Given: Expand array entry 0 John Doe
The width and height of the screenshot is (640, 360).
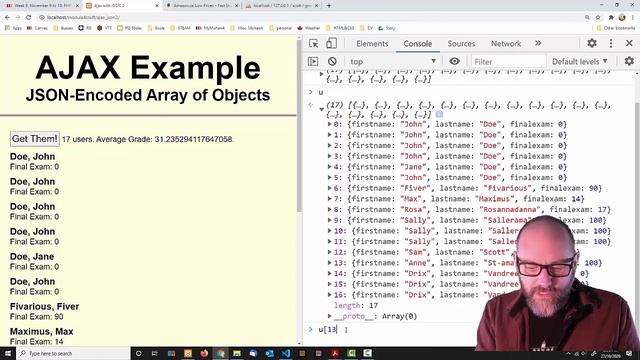Looking at the screenshot, I should pyautogui.click(x=330, y=124).
